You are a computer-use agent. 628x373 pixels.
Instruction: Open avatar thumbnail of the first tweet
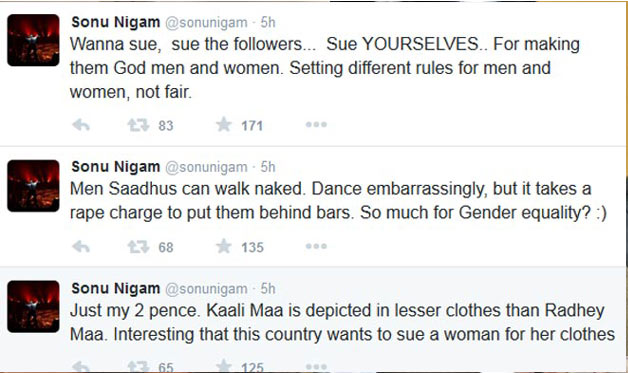[x=33, y=40]
